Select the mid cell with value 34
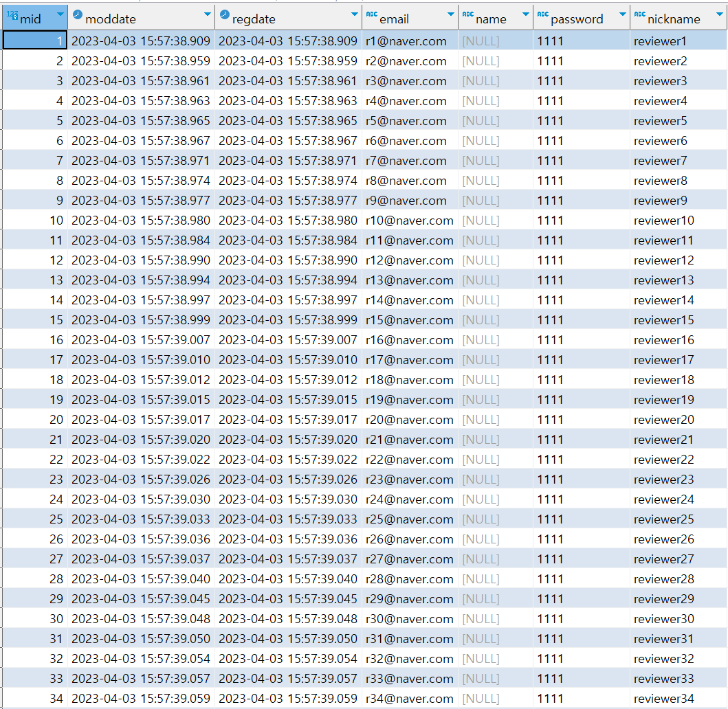The width and height of the screenshot is (728, 709). 35,699
